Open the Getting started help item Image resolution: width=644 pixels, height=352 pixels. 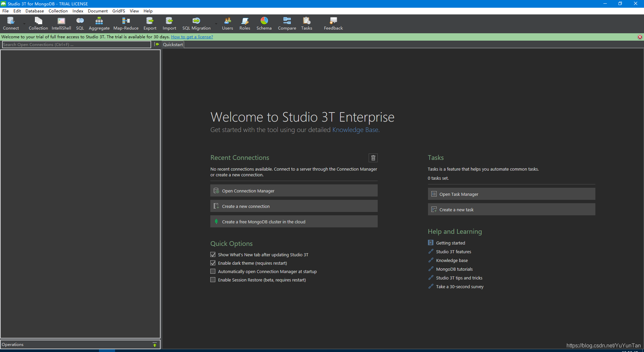click(450, 243)
